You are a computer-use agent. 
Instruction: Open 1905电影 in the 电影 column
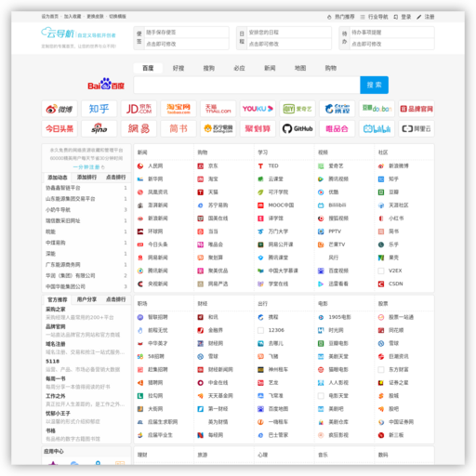[339, 317]
